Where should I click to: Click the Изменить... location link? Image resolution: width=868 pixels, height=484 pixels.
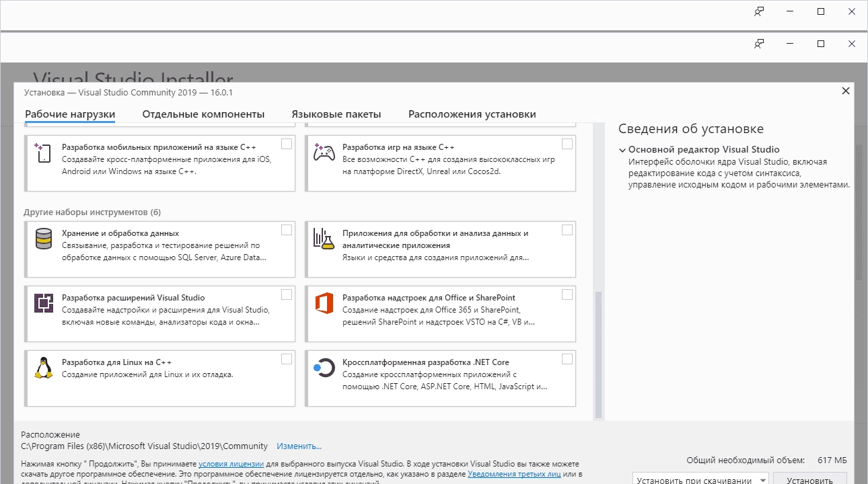point(299,446)
